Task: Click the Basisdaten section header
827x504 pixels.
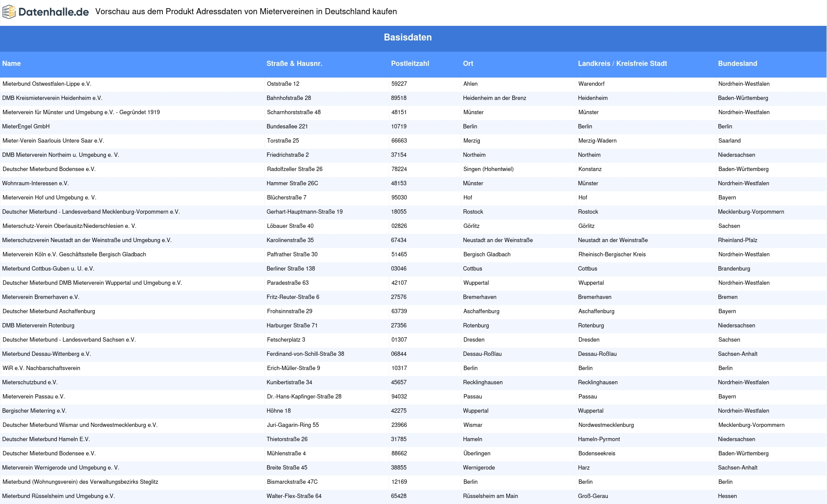Action: coord(407,37)
